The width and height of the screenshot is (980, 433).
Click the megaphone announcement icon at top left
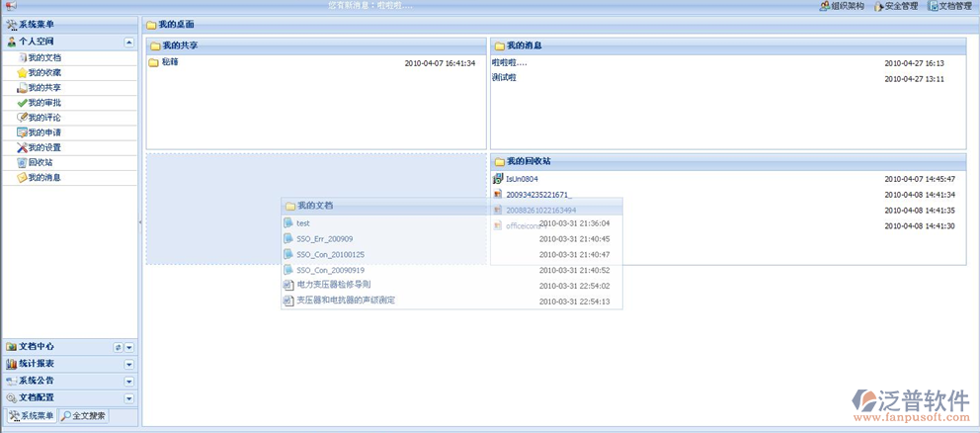pyautogui.click(x=12, y=6)
